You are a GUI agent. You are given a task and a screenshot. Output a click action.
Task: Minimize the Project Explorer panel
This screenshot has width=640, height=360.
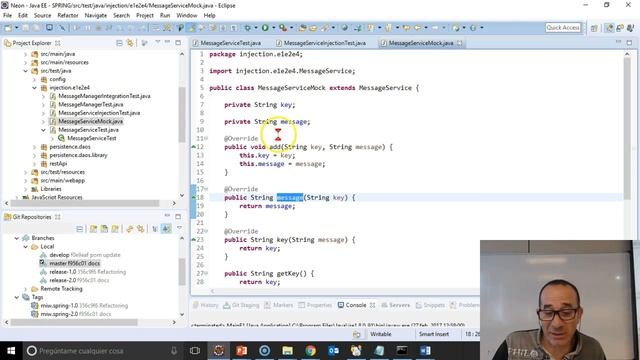(x=167, y=42)
